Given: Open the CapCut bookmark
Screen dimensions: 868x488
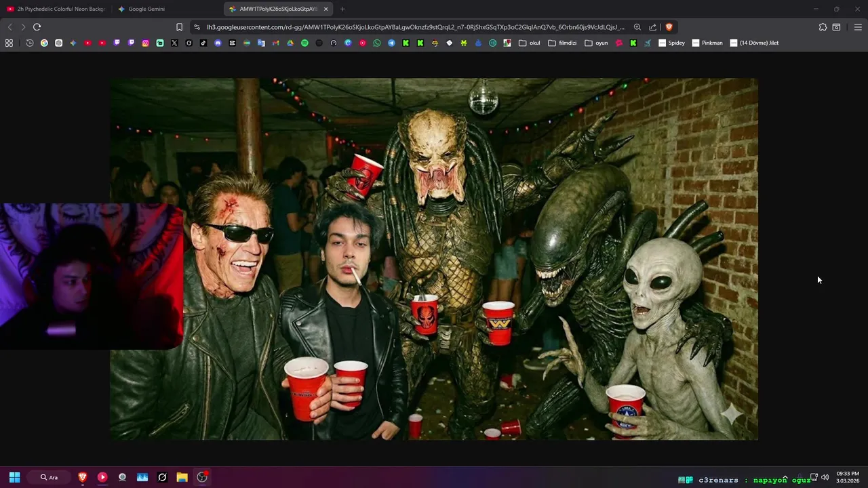Looking at the screenshot, I should pyautogui.click(x=232, y=43).
